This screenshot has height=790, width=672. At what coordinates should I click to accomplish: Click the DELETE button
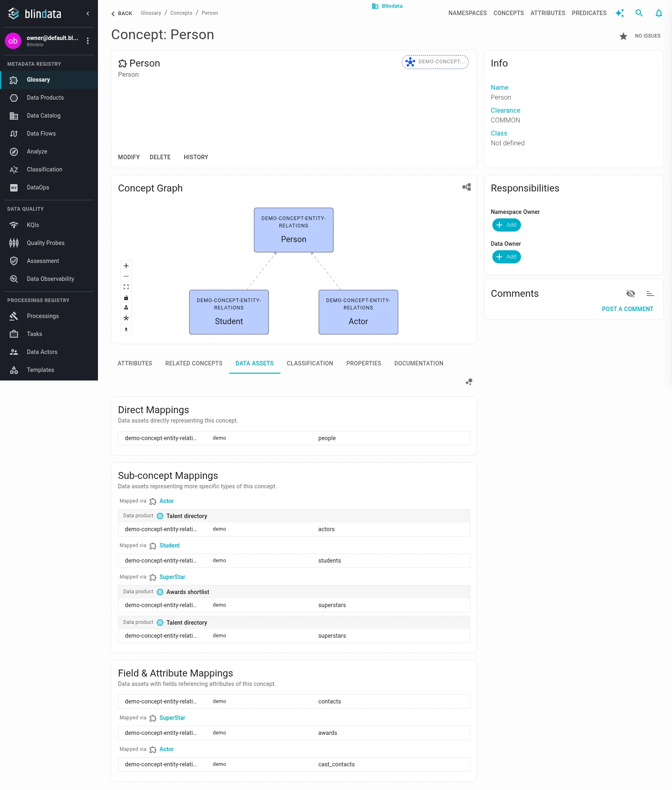click(x=160, y=157)
